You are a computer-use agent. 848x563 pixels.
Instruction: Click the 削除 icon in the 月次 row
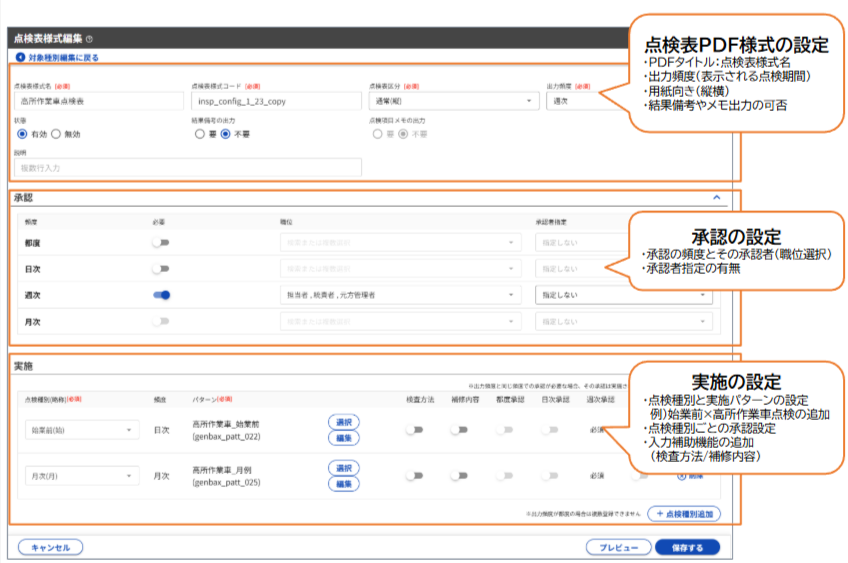pyautogui.click(x=683, y=476)
